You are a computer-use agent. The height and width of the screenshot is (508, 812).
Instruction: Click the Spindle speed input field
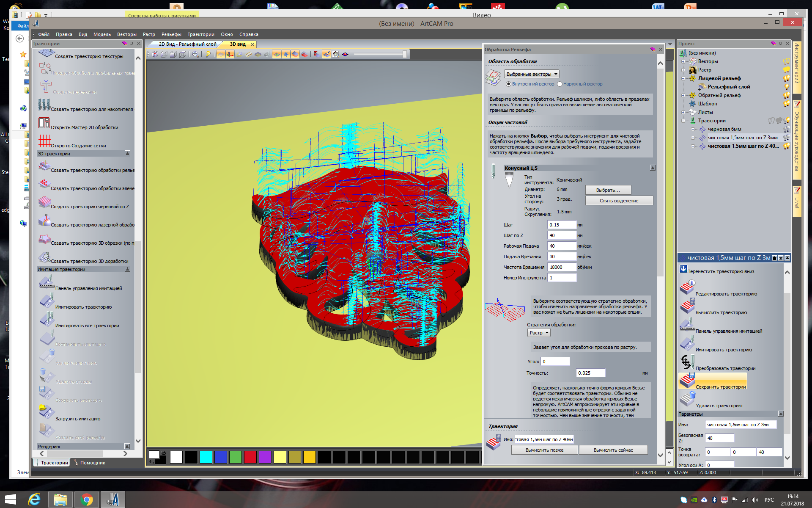point(561,267)
